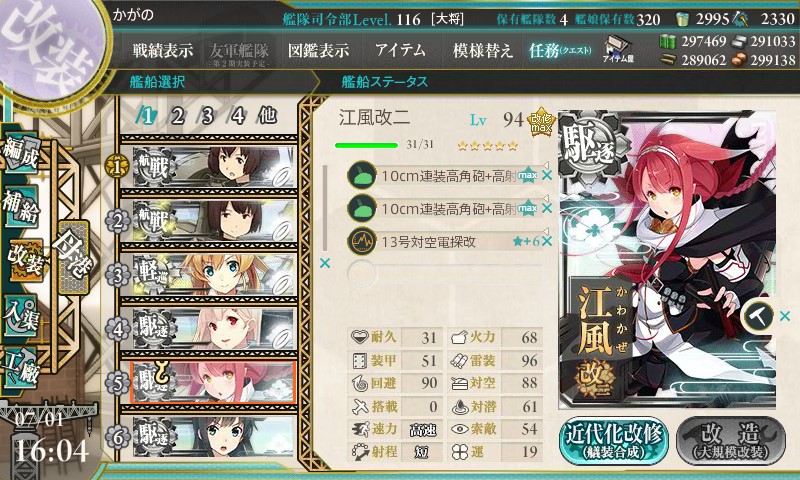The width and height of the screenshot is (800, 480).
Task: Switch to fleet 2 tab
Action: 178,117
